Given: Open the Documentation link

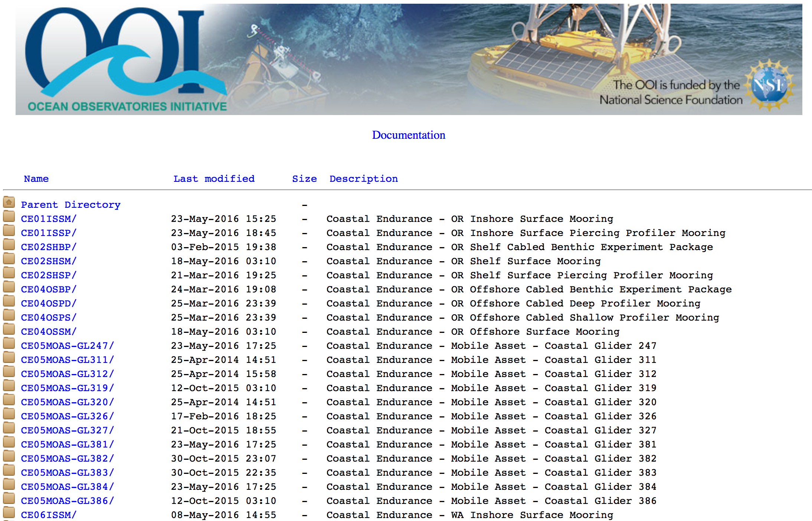Looking at the screenshot, I should click(x=408, y=135).
